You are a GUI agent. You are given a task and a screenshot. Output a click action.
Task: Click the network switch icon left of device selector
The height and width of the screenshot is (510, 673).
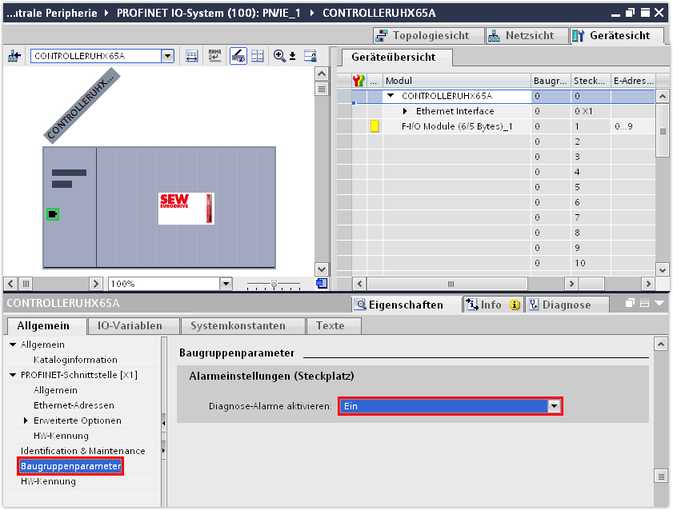14,56
